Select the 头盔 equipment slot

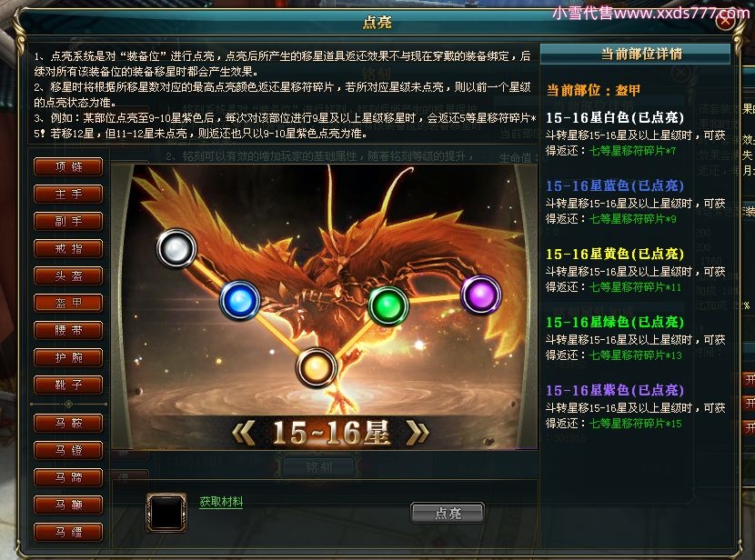pos(68,276)
